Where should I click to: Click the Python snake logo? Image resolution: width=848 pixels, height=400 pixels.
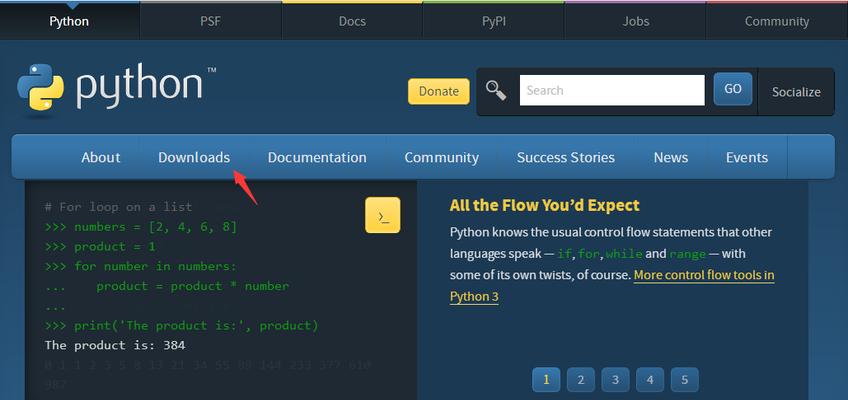(x=41, y=87)
